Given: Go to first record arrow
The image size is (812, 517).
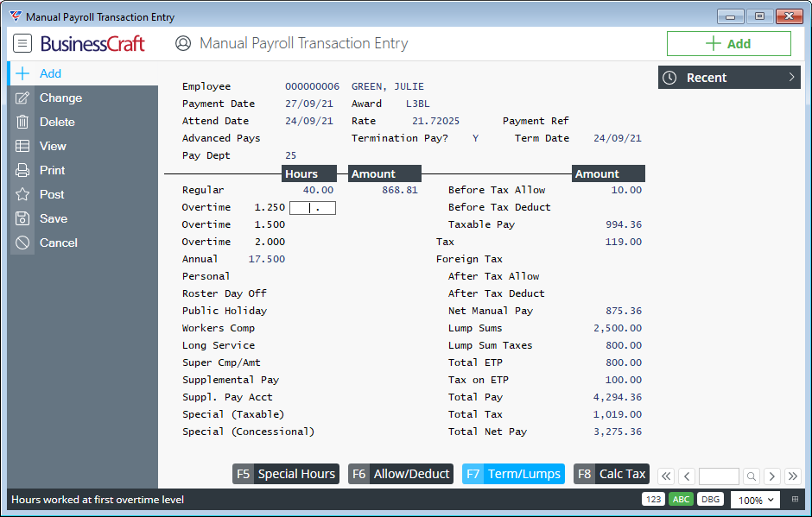Looking at the screenshot, I should pos(667,476).
